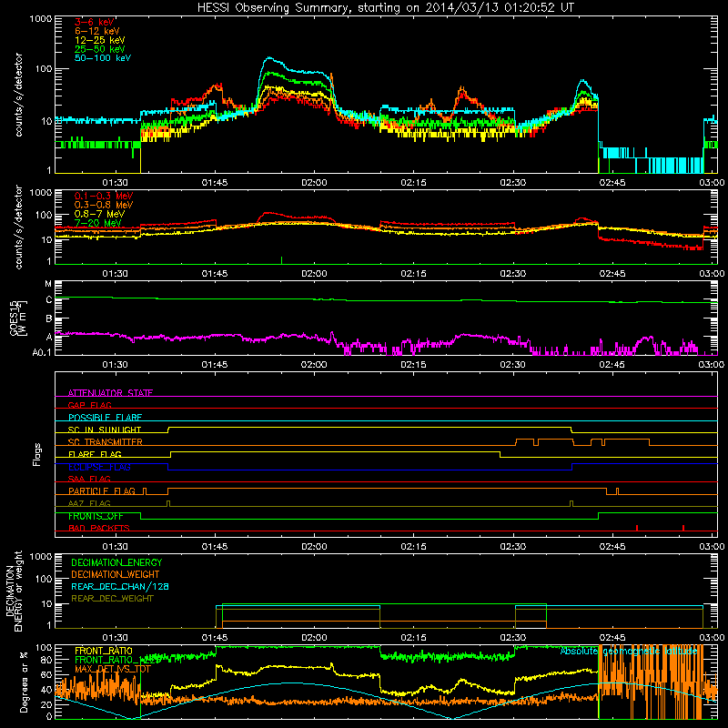Select the 0.1-0.3 MeV legend label
This screenshot has height=728, width=728.
coord(104,196)
